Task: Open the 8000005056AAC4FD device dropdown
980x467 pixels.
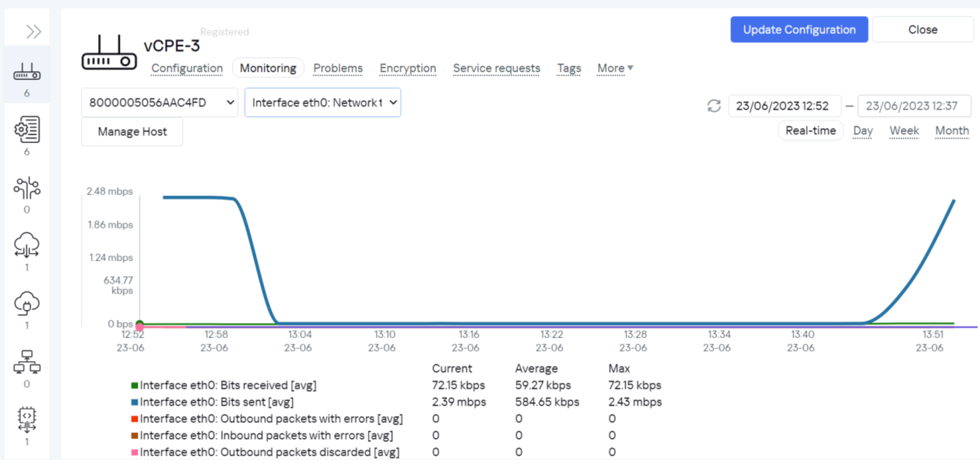Action: tap(160, 103)
